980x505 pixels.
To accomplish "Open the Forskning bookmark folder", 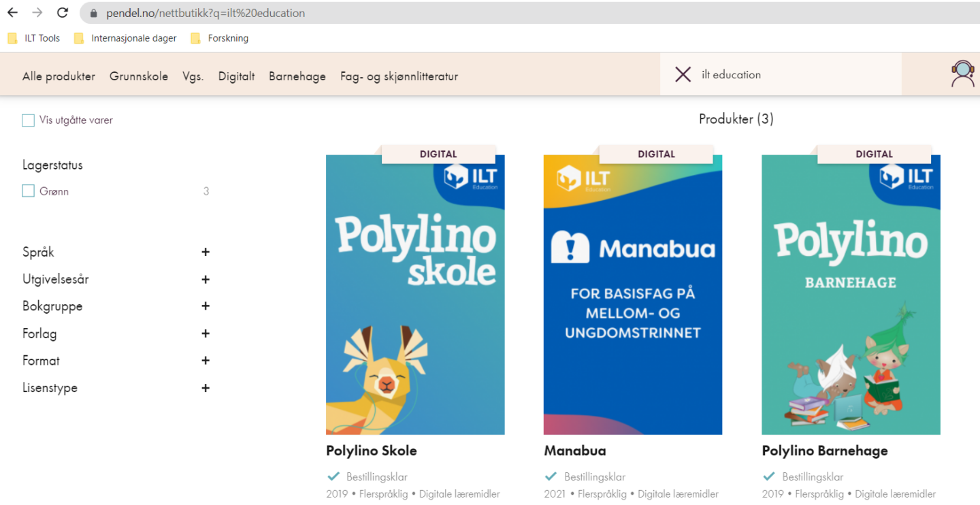I will (x=220, y=38).
